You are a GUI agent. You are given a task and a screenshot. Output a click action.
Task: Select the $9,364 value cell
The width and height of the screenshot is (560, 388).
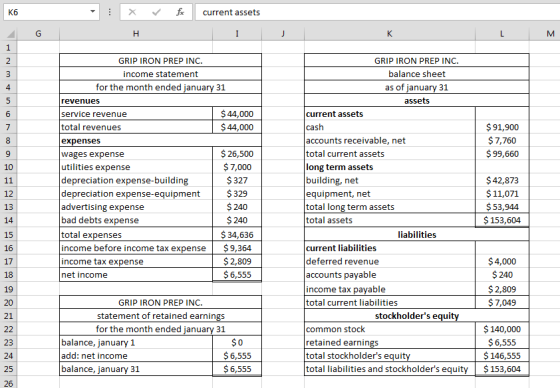coord(237,248)
